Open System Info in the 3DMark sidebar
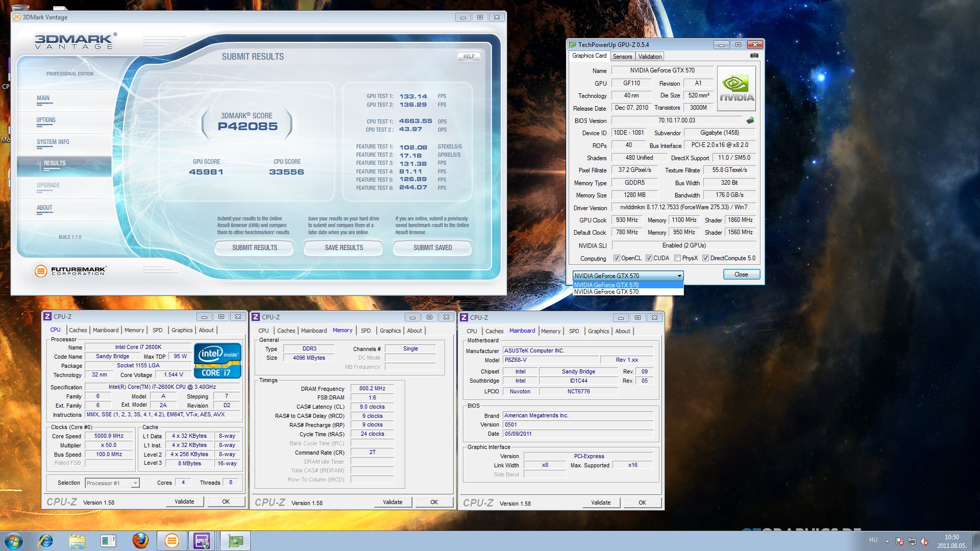The height and width of the screenshot is (551, 980). 53,142
